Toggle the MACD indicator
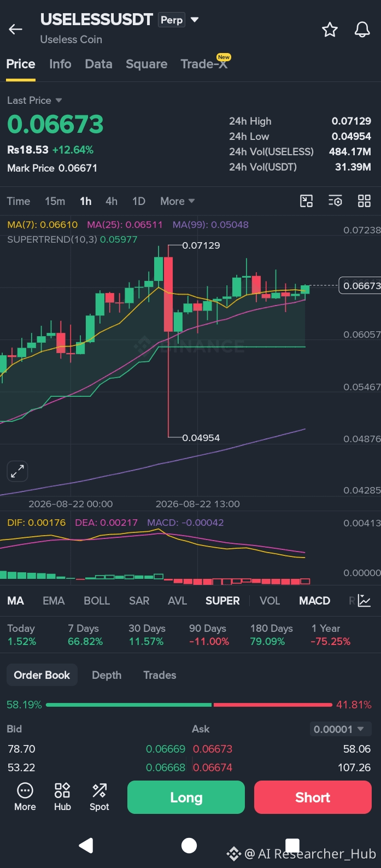Image resolution: width=381 pixels, height=868 pixels. point(315,601)
